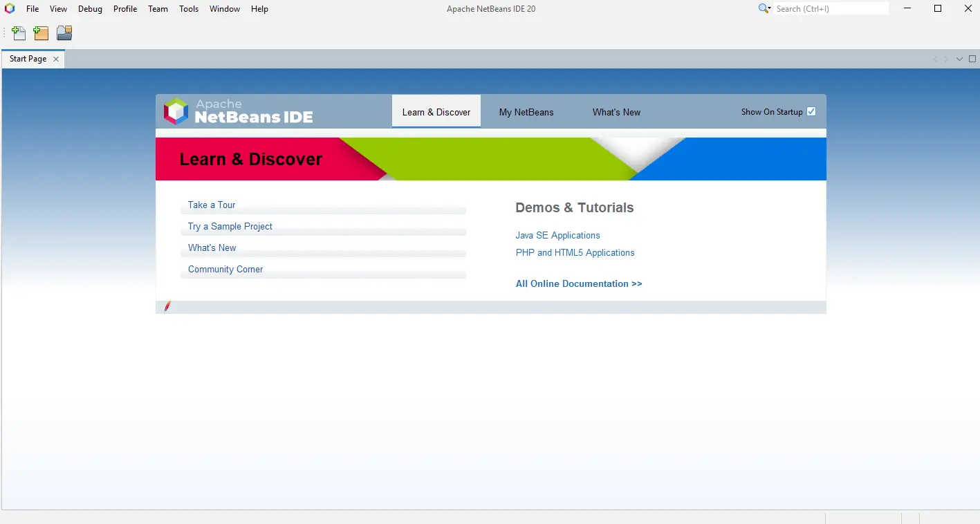Click the NetBeans app logo in title bar
Viewport: 980px width, 524px height.
10,9
